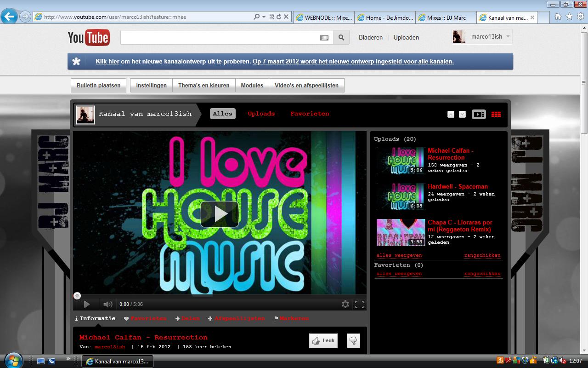Open the marco13ish uploader link
The height and width of the screenshot is (368, 588).
coord(110,347)
